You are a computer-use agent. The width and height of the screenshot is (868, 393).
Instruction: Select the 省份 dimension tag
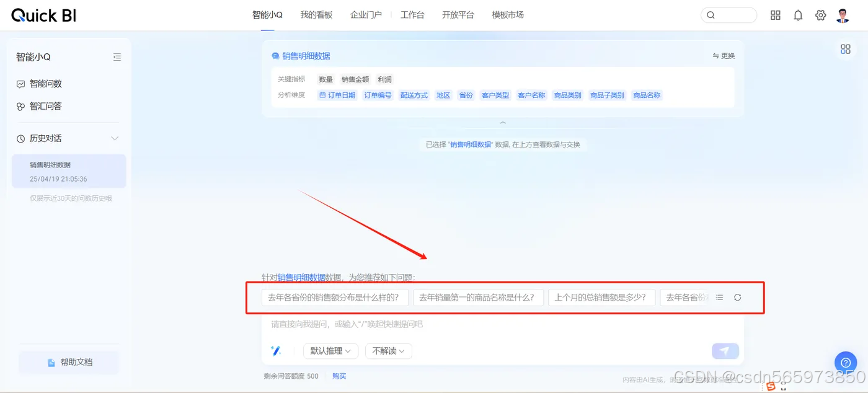click(x=466, y=95)
